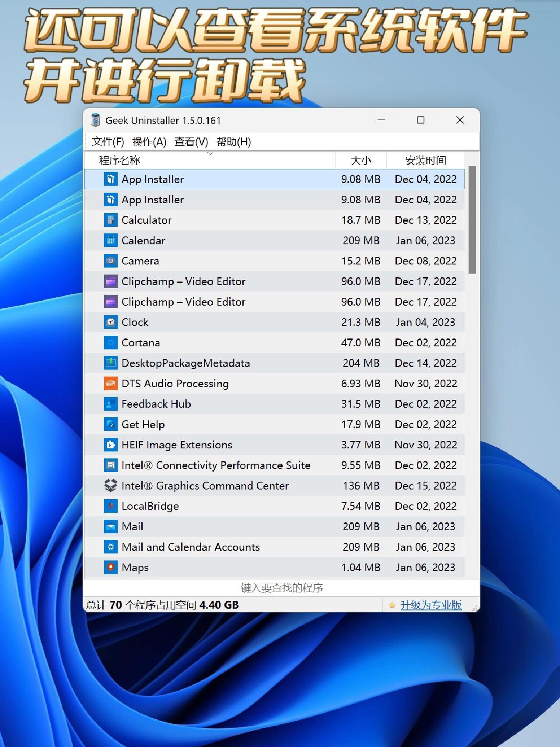Image resolution: width=560 pixels, height=747 pixels.
Task: Open the 文件(F) menu
Action: [108, 142]
